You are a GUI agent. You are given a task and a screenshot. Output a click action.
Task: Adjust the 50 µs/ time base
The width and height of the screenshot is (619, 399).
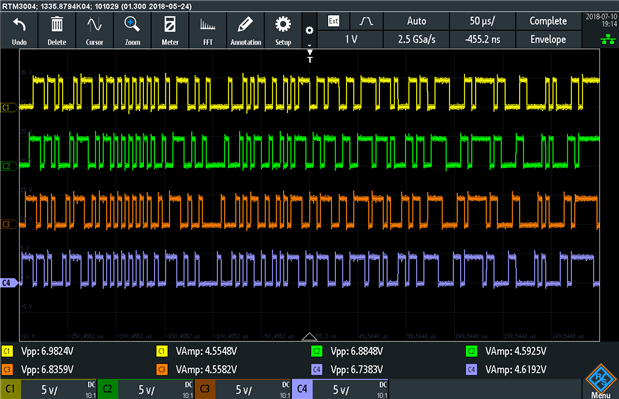(482, 21)
